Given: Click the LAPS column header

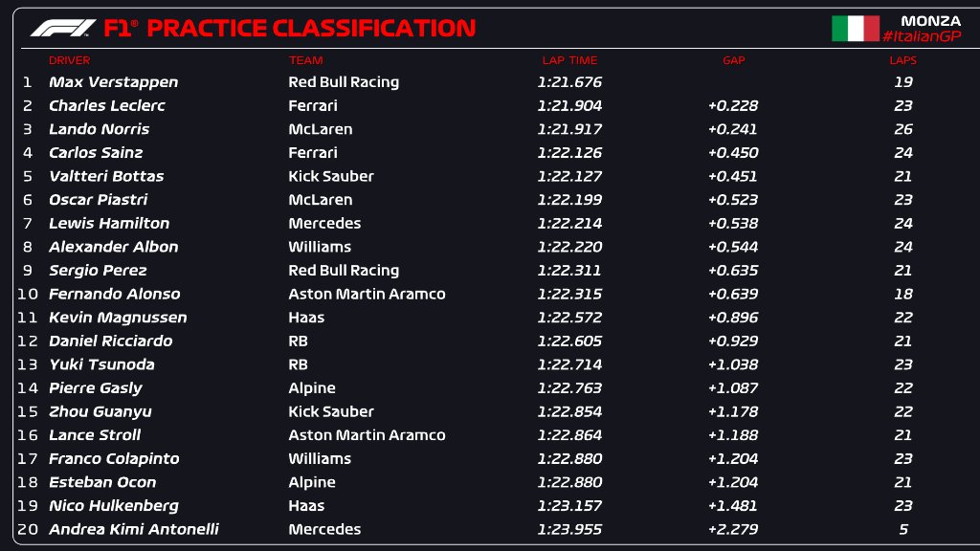Looking at the screenshot, I should coord(902,60).
